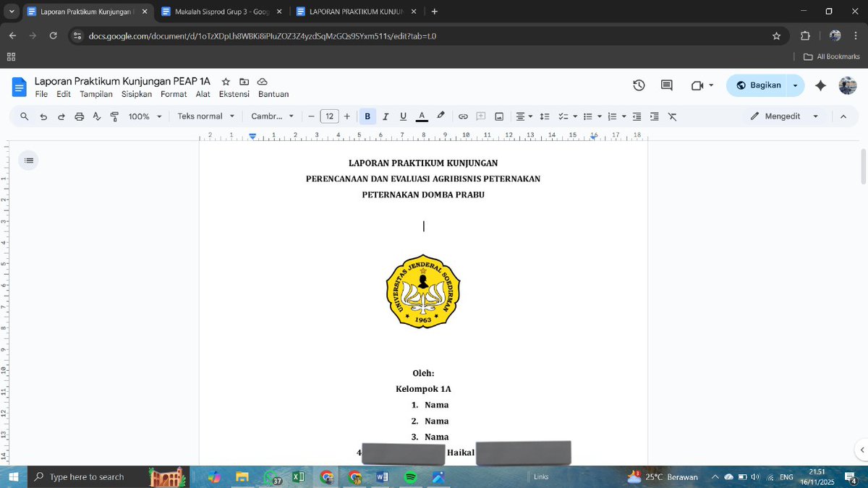Open the numbered list dropdown arrow

coord(624,116)
